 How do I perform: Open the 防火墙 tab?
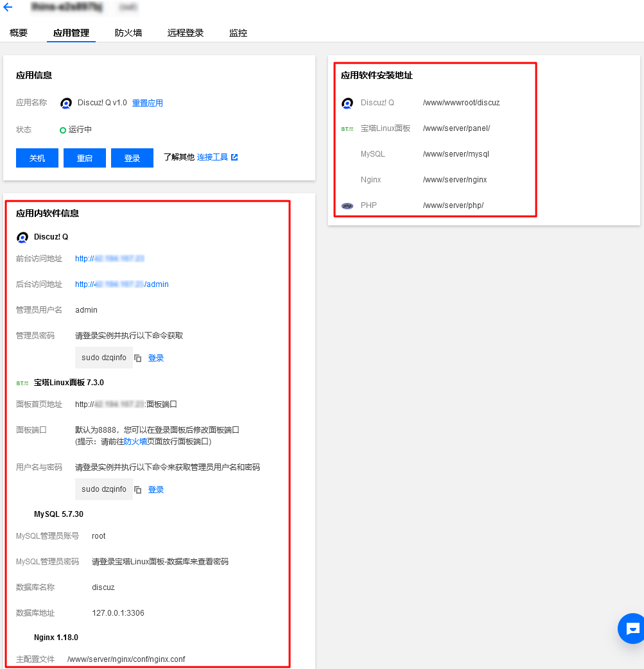pos(128,33)
